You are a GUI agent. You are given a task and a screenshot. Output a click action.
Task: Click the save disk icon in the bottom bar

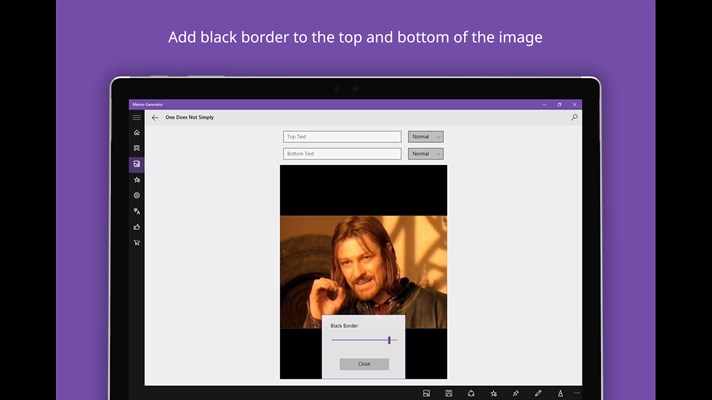coord(449,393)
